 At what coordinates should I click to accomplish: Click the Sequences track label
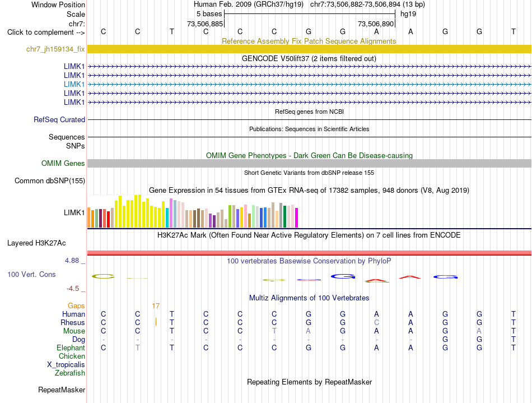click(67, 137)
